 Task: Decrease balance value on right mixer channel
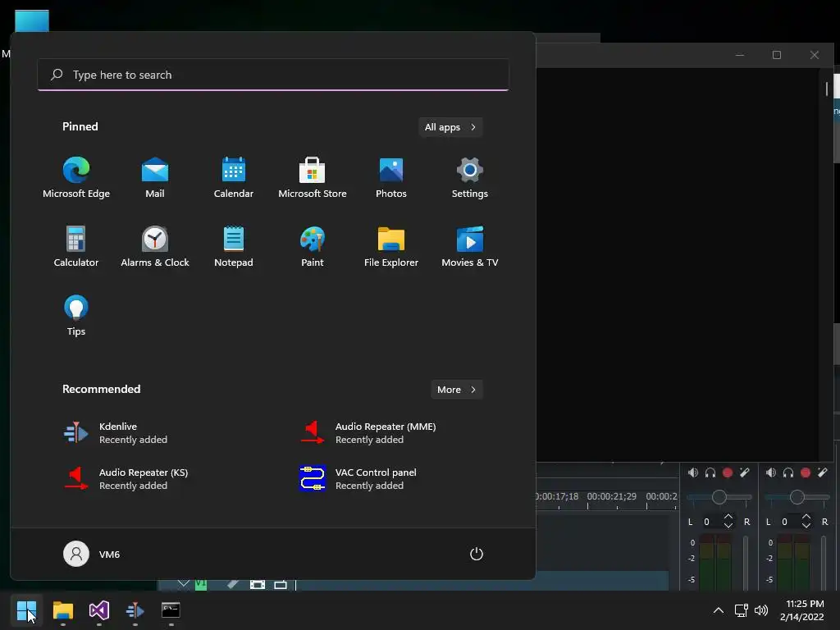tap(806, 526)
